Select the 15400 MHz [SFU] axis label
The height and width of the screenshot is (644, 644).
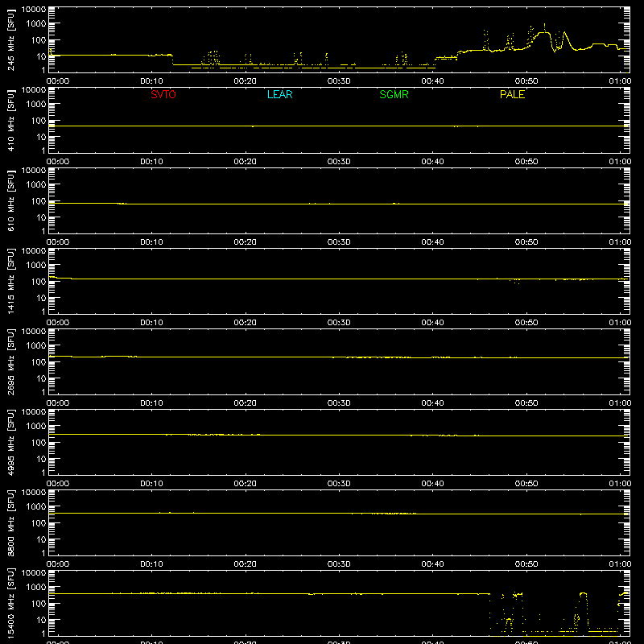(x=10, y=604)
